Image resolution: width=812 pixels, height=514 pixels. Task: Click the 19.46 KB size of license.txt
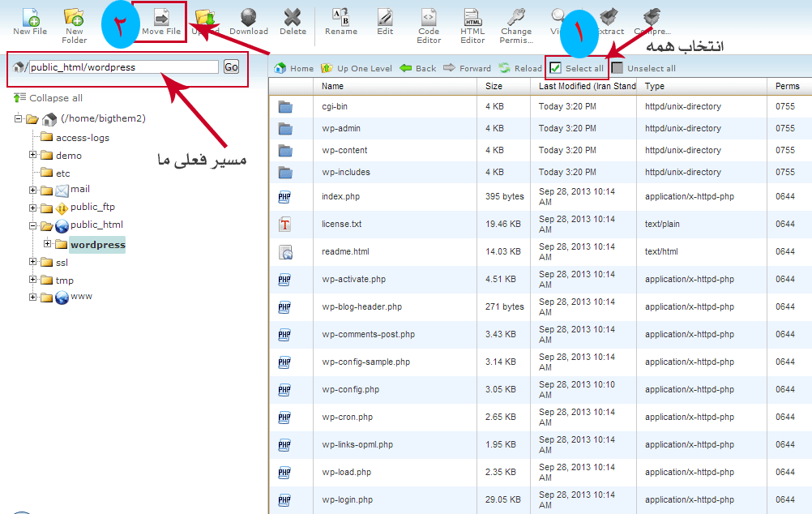(502, 225)
